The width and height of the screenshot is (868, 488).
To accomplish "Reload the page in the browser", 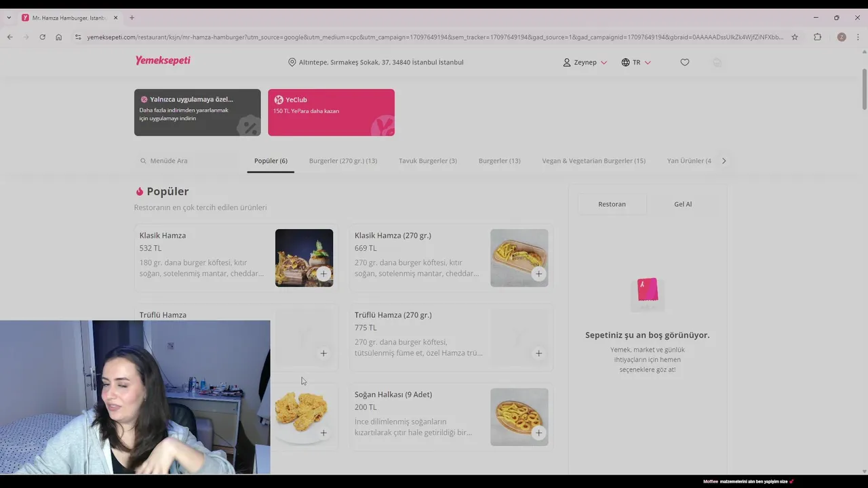I will (42, 37).
